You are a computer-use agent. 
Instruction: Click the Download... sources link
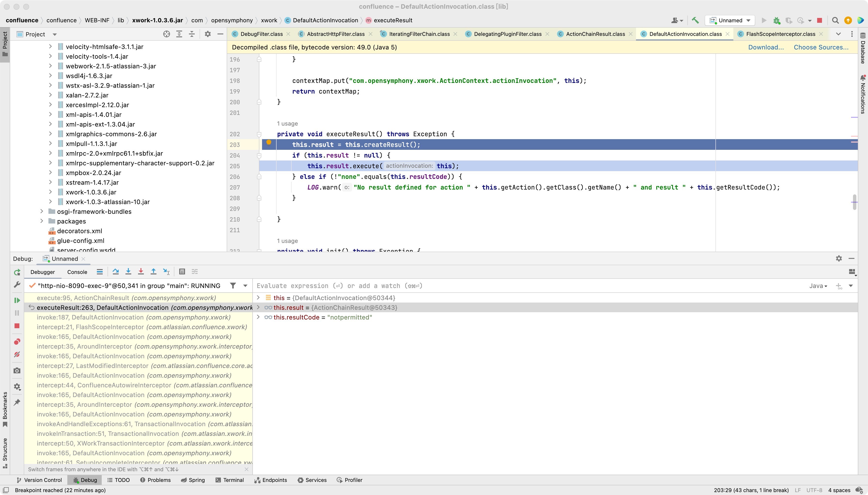(x=766, y=47)
